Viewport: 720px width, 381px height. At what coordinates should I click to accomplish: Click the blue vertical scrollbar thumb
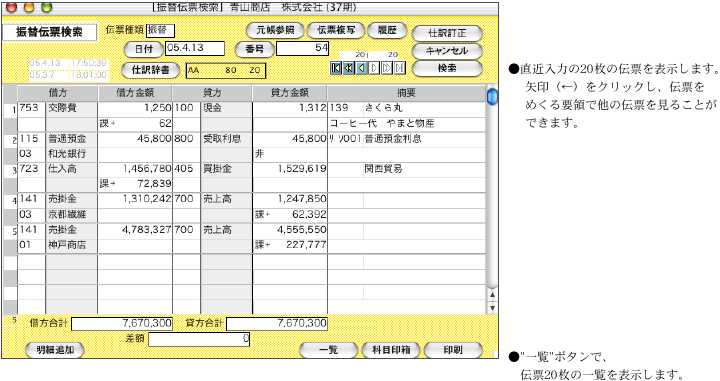click(492, 96)
